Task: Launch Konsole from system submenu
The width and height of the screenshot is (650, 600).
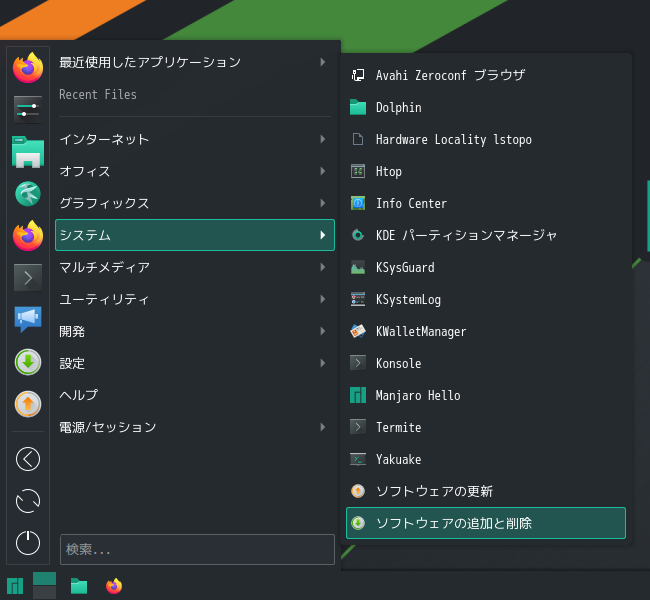Action: click(x=486, y=363)
